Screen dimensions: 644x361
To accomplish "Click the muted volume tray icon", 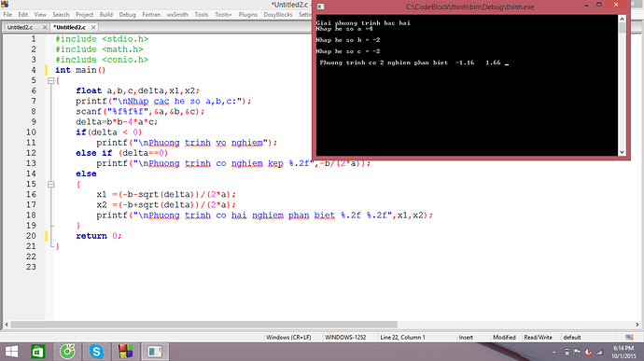I will pos(588,352).
